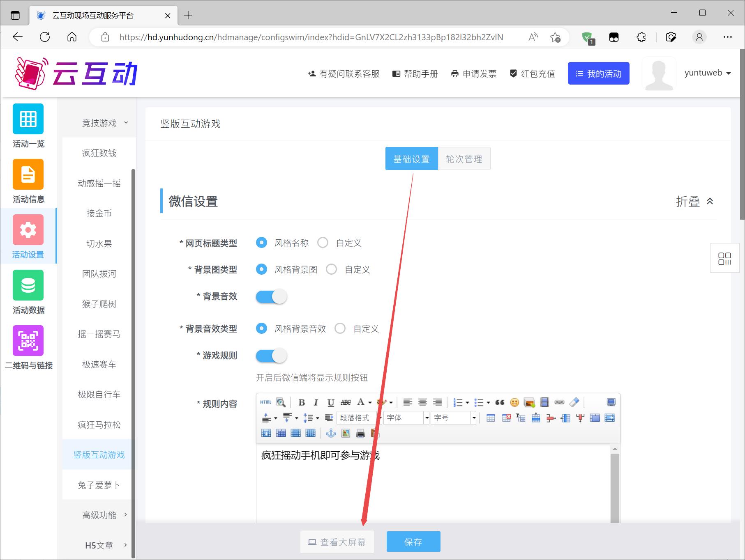This screenshot has width=745, height=560.
Task: Open 有疑问联系客服 link
Action: pyautogui.click(x=344, y=74)
